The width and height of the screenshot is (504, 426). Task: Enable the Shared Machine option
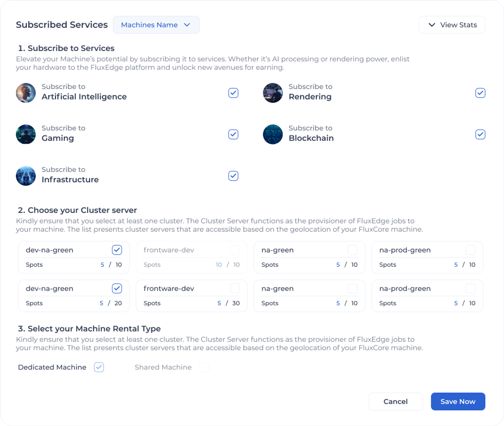point(204,367)
